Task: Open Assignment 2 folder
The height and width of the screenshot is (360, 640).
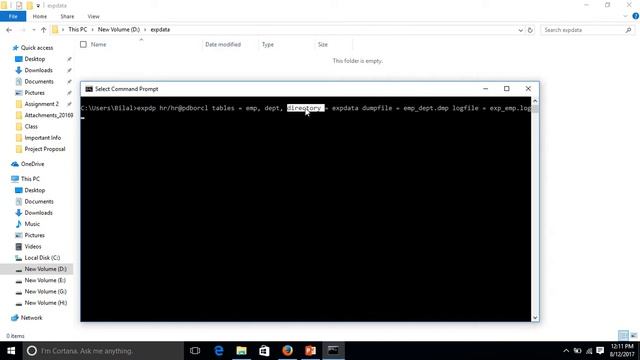Action: coord(41,104)
